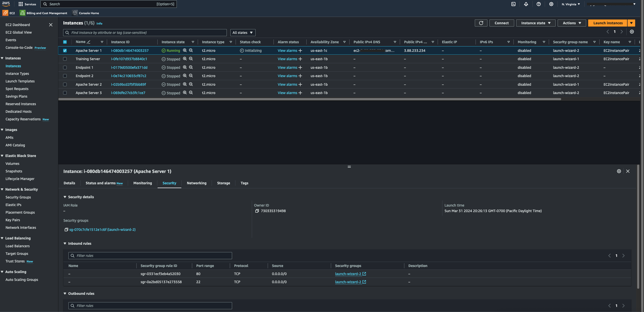
Task: Focus the top AWS Search bar
Action: [109, 4]
